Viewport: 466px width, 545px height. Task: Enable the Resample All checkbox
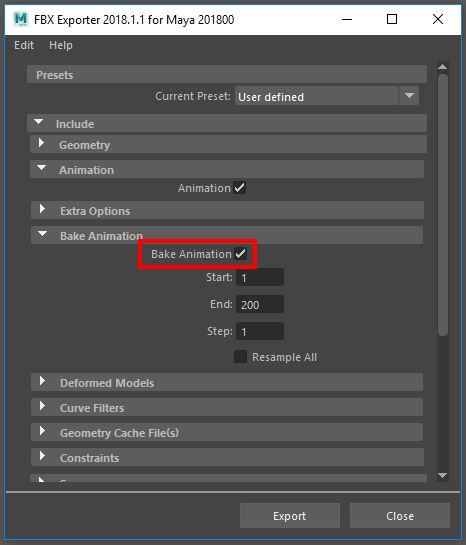click(240, 357)
